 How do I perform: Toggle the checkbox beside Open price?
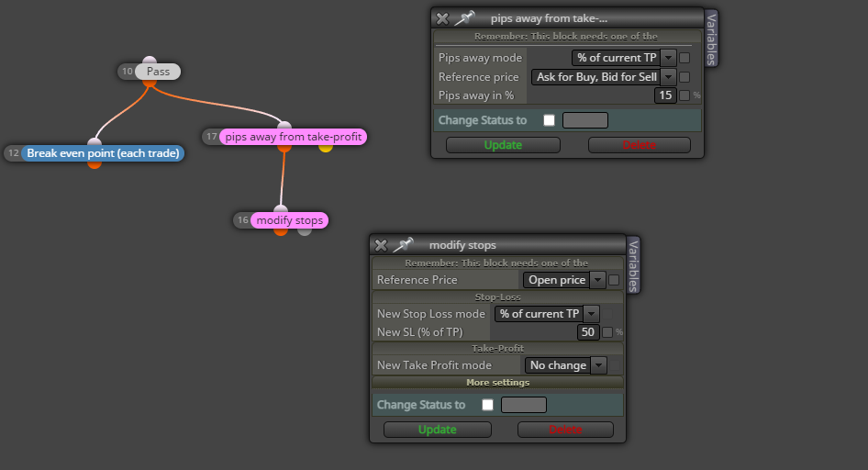tap(614, 280)
